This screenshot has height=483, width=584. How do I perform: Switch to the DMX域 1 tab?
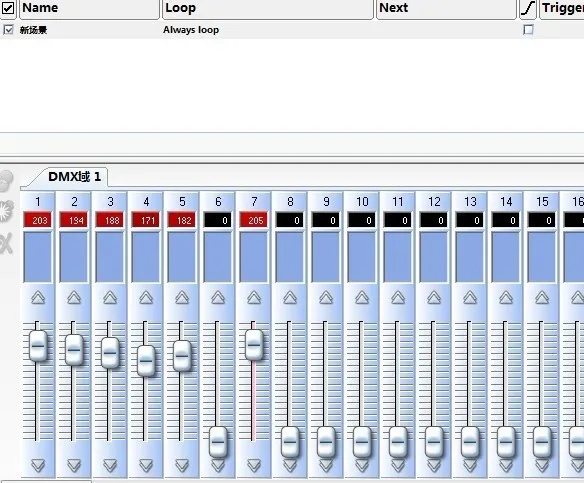[x=74, y=177]
